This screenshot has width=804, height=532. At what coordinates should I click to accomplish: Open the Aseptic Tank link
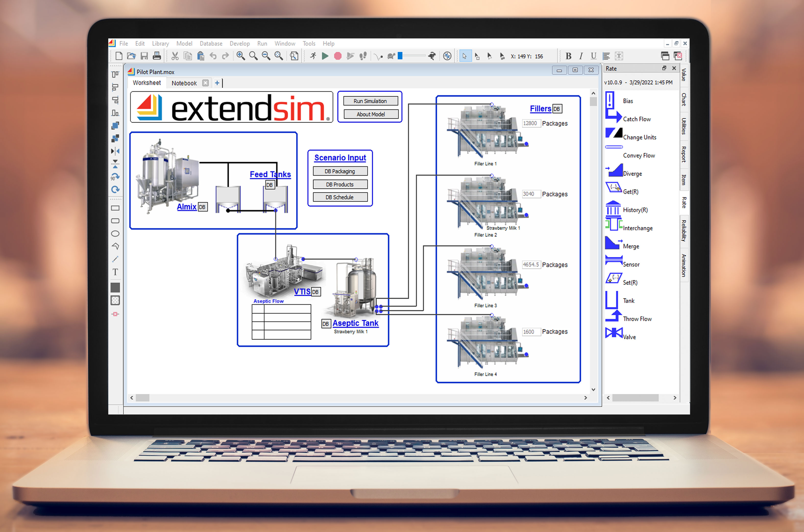tap(355, 323)
